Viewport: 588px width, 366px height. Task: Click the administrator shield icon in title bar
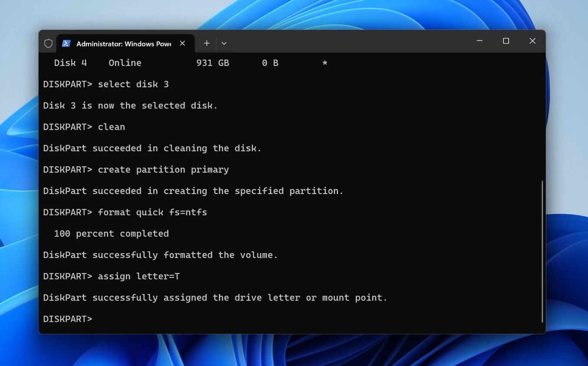pyautogui.click(x=48, y=43)
